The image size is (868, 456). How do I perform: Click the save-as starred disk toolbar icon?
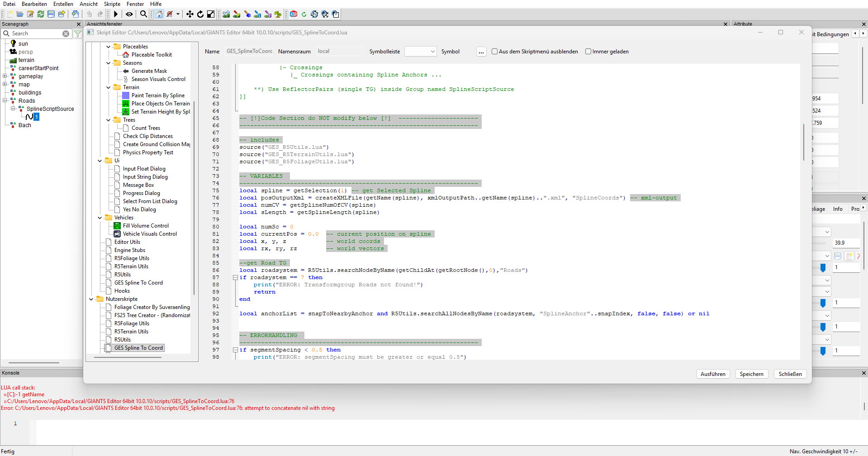pyautogui.click(x=62, y=14)
